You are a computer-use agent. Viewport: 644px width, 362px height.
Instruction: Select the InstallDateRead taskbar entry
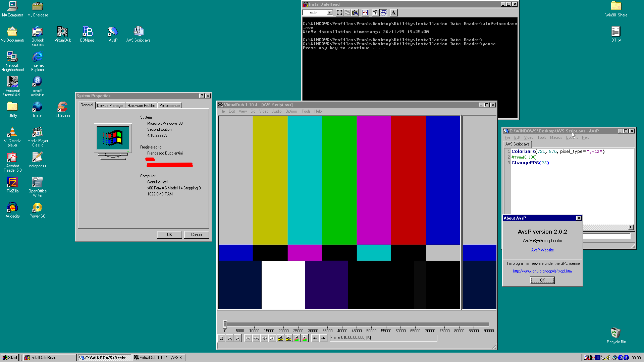49,357
